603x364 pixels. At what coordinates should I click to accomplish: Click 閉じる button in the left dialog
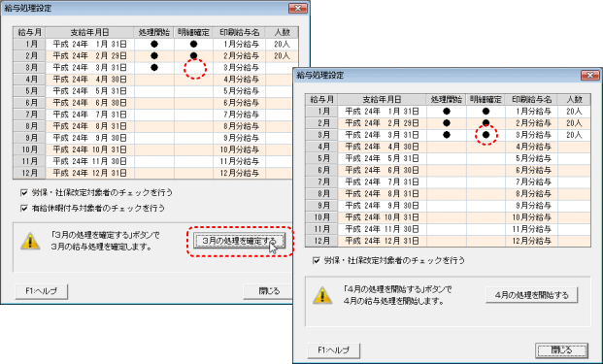pos(268,291)
